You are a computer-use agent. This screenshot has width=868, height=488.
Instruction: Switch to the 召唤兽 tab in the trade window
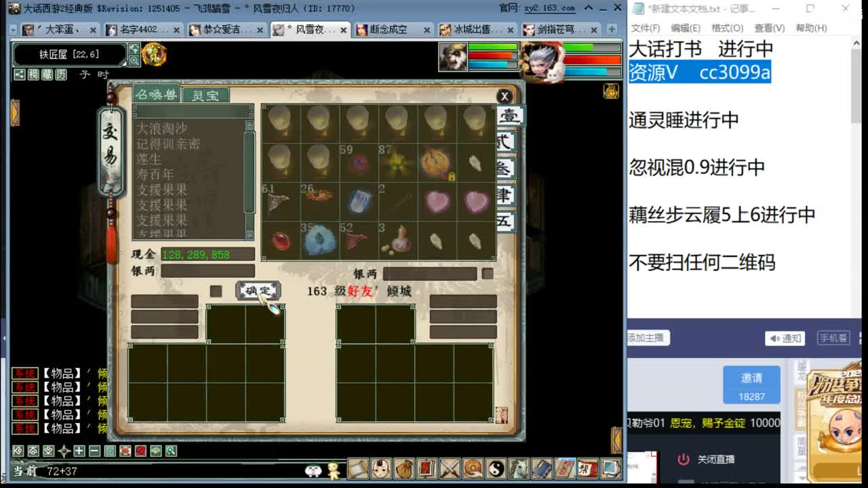157,95
